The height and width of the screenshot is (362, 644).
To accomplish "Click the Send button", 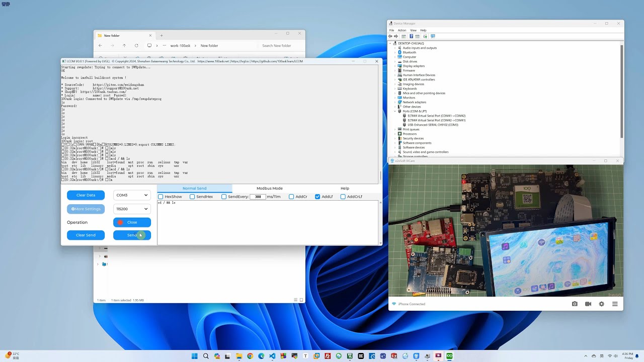I will point(132,235).
